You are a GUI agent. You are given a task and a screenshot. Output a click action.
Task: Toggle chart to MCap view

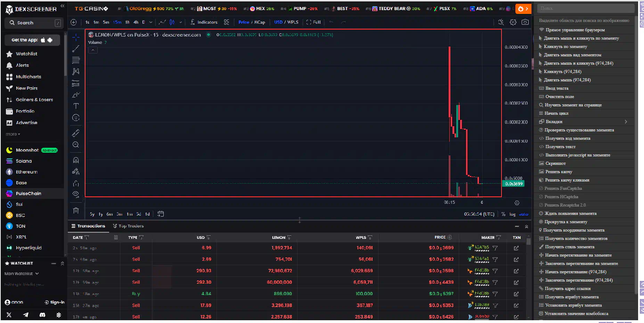click(x=260, y=22)
